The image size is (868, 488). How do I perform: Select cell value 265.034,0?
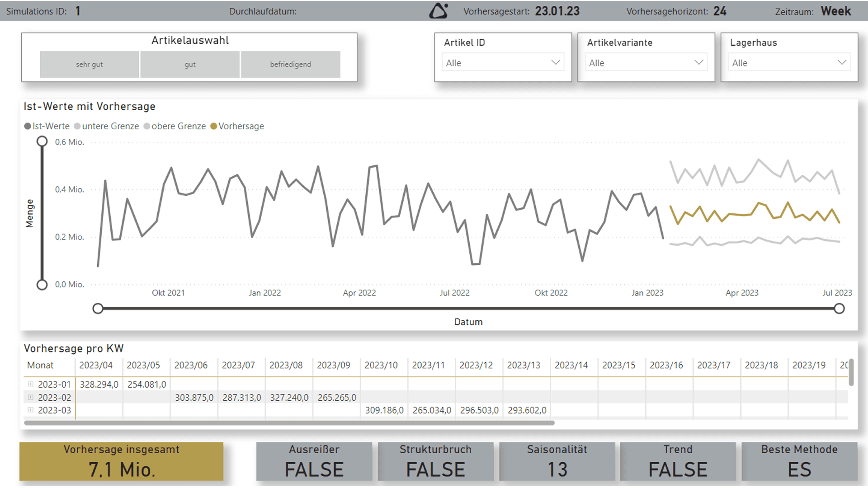[432, 410]
